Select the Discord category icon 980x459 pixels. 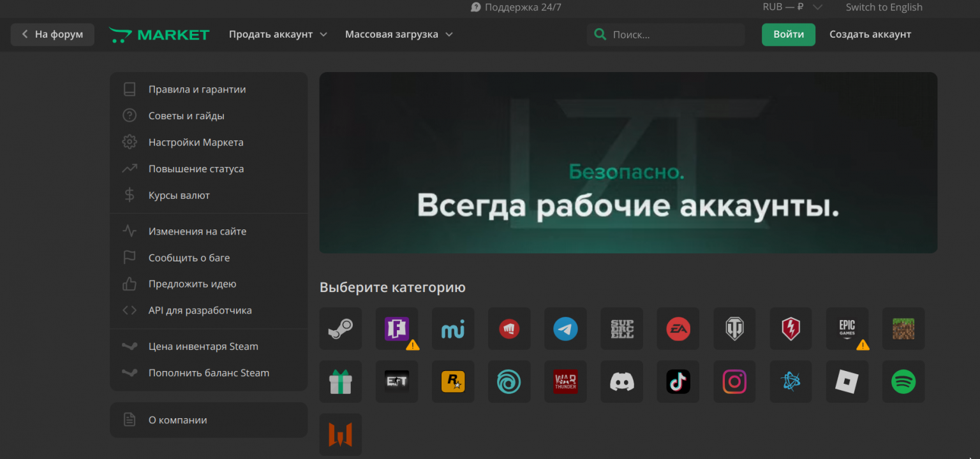click(621, 382)
